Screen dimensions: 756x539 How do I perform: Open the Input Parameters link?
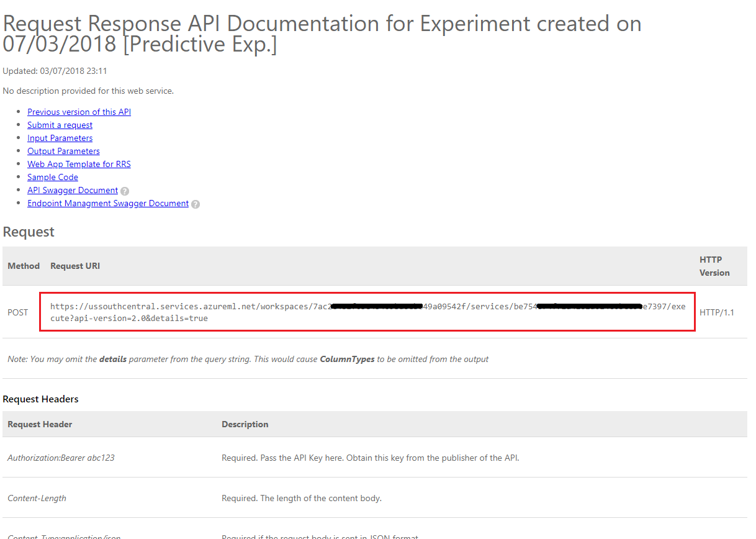[60, 138]
